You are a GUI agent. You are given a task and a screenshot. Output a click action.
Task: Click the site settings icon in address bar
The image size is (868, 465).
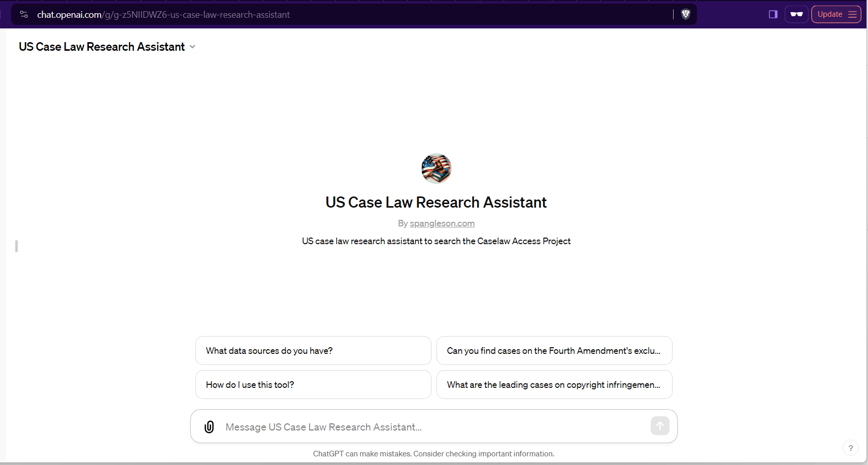pos(24,14)
